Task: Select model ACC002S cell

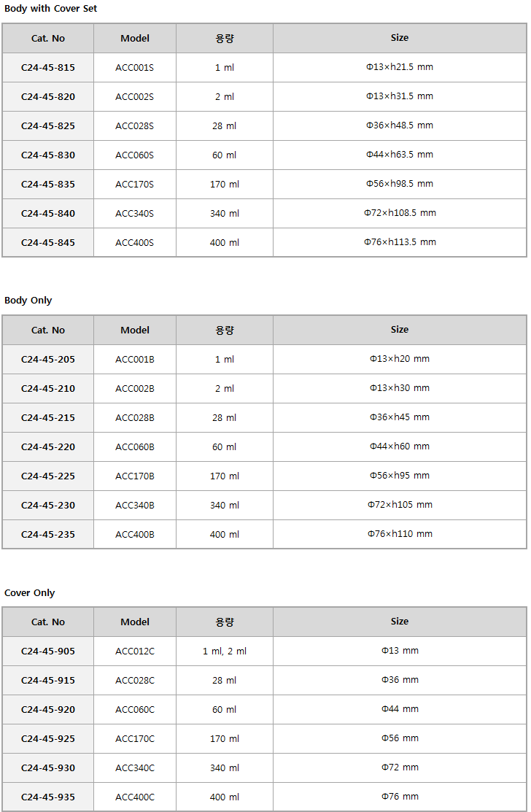Action: pyautogui.click(x=134, y=97)
